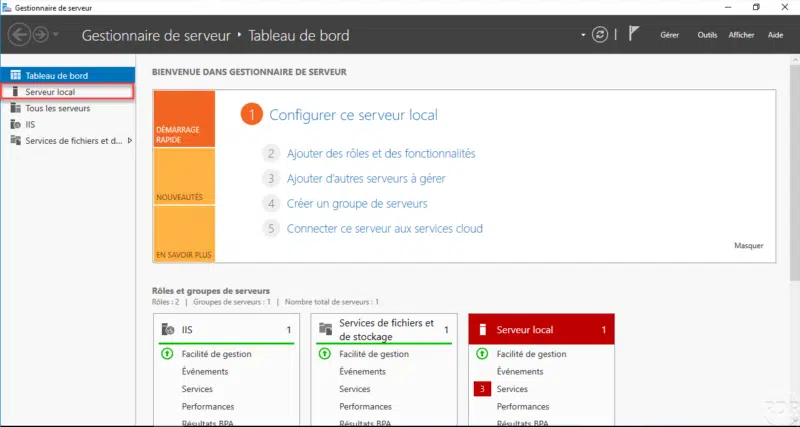800x427 pixels.
Task: Click green status icon in Serveur local tile
Action: [x=482, y=354]
